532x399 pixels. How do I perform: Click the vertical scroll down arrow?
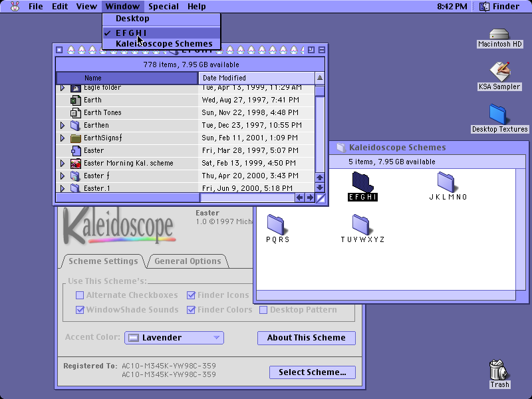320,188
